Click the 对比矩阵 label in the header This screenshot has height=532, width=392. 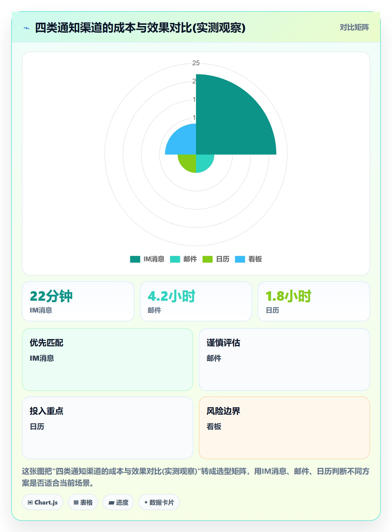coord(354,27)
